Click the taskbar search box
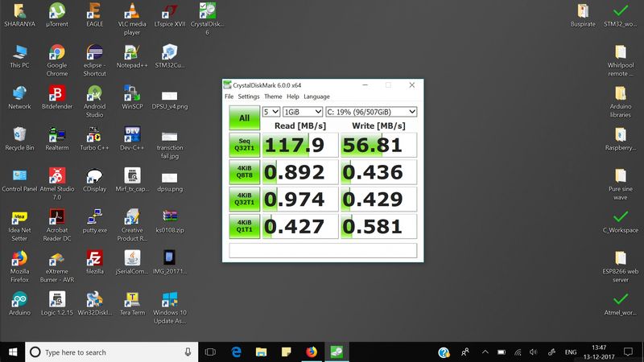 click(111, 352)
